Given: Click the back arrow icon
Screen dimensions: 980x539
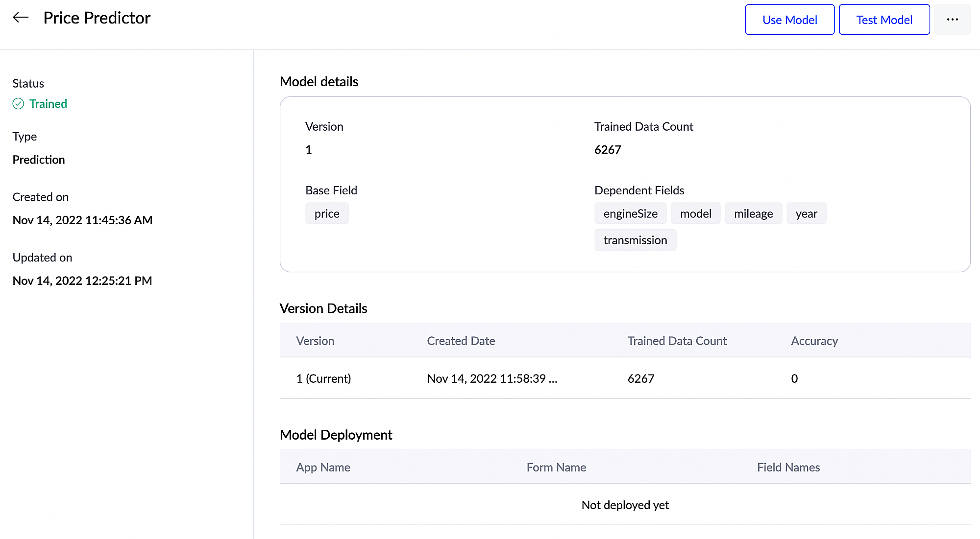Looking at the screenshot, I should click(x=21, y=18).
